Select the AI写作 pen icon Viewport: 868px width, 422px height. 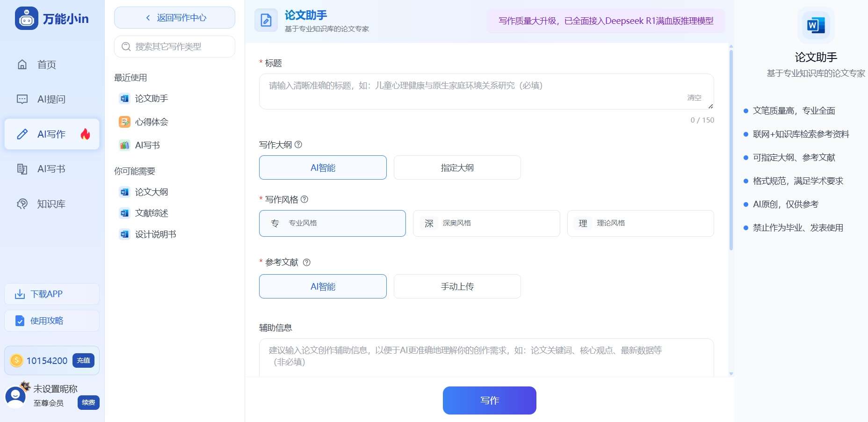[22, 134]
